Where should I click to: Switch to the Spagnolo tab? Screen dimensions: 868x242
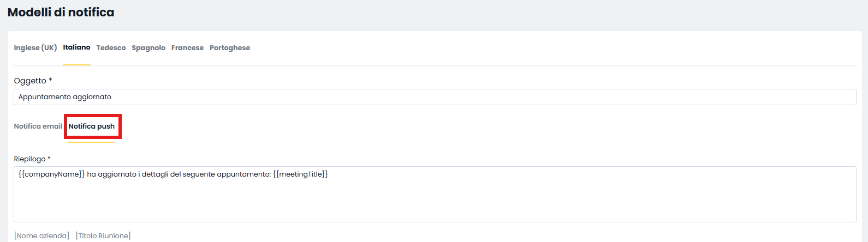pyautogui.click(x=148, y=48)
